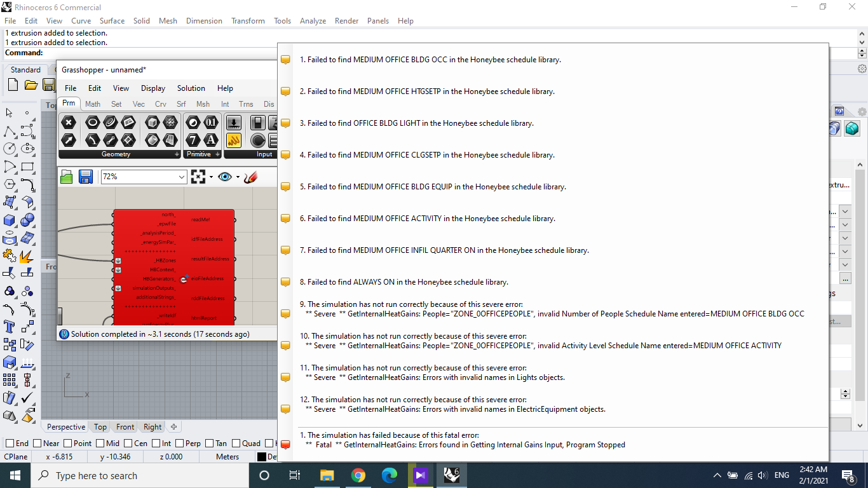Click Rhino box solid tool icon
The height and width of the screenshot is (488, 868).
(10, 220)
